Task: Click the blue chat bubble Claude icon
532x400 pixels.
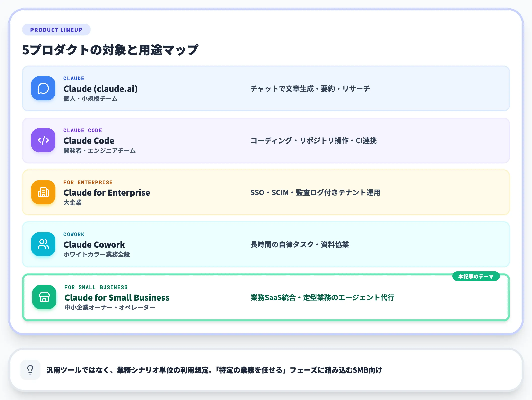Action: tap(43, 88)
